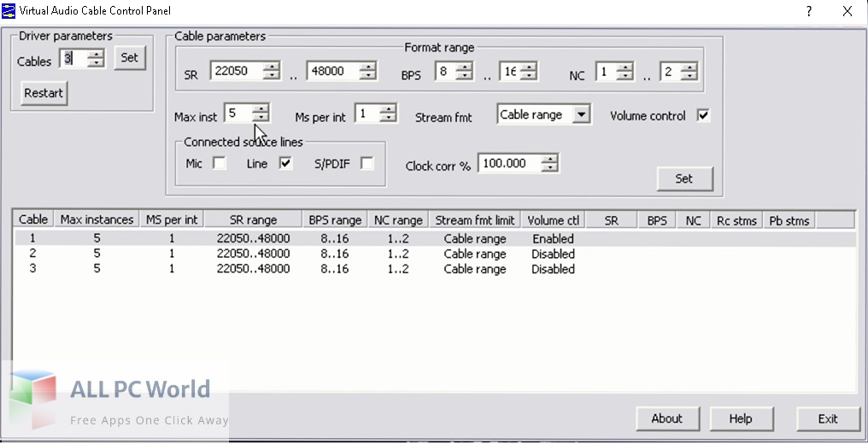Click the SR minimum field showing 22050

[238, 71]
